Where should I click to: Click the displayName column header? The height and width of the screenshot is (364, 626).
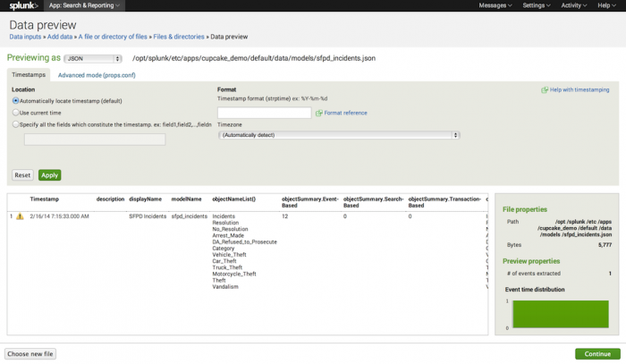[x=145, y=199]
